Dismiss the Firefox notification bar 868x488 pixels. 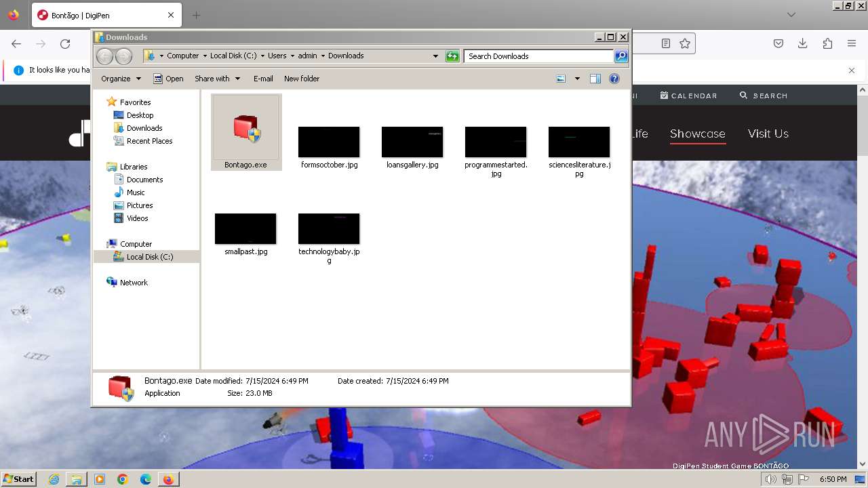click(x=852, y=70)
